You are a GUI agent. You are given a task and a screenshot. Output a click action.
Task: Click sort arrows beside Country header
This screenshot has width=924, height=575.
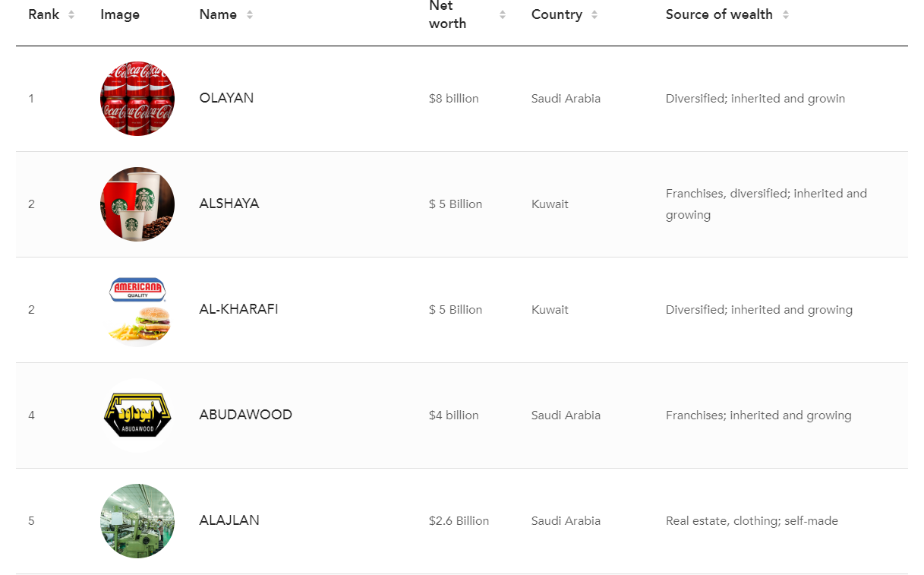coord(594,14)
